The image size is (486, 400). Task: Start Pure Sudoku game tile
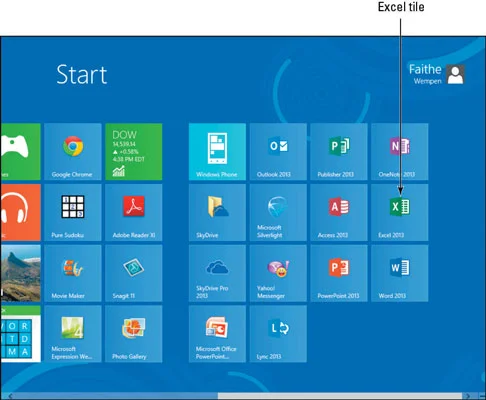(73, 212)
